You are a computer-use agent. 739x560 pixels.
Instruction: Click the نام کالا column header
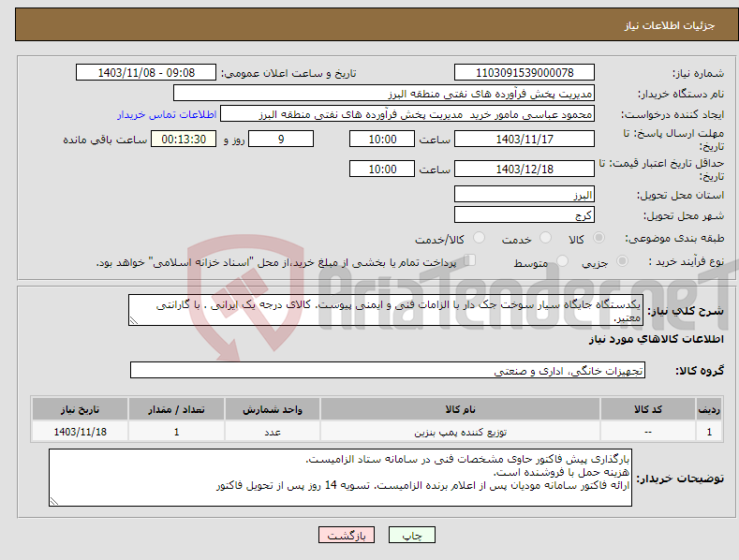pos(461,409)
